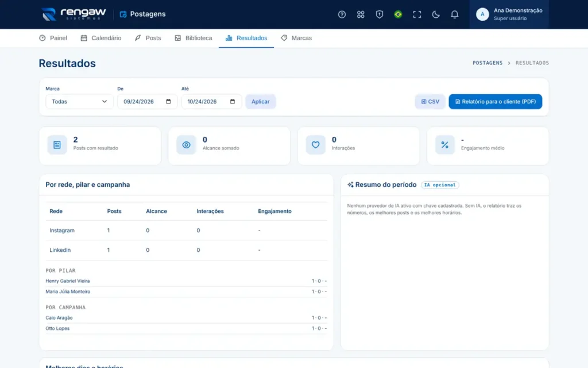Click the Até date input 10/24/2026
This screenshot has width=588, height=368.
[x=211, y=101]
